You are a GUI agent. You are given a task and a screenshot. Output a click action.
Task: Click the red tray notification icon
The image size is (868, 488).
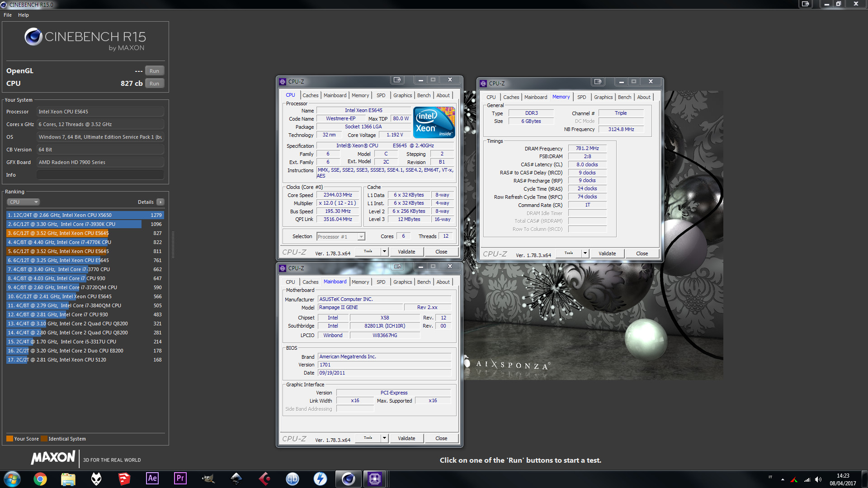coord(794,479)
